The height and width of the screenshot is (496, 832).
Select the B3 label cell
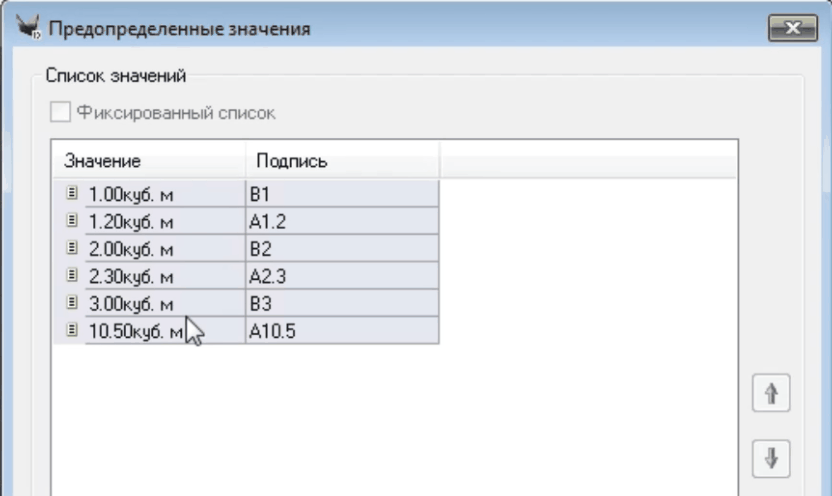point(342,303)
